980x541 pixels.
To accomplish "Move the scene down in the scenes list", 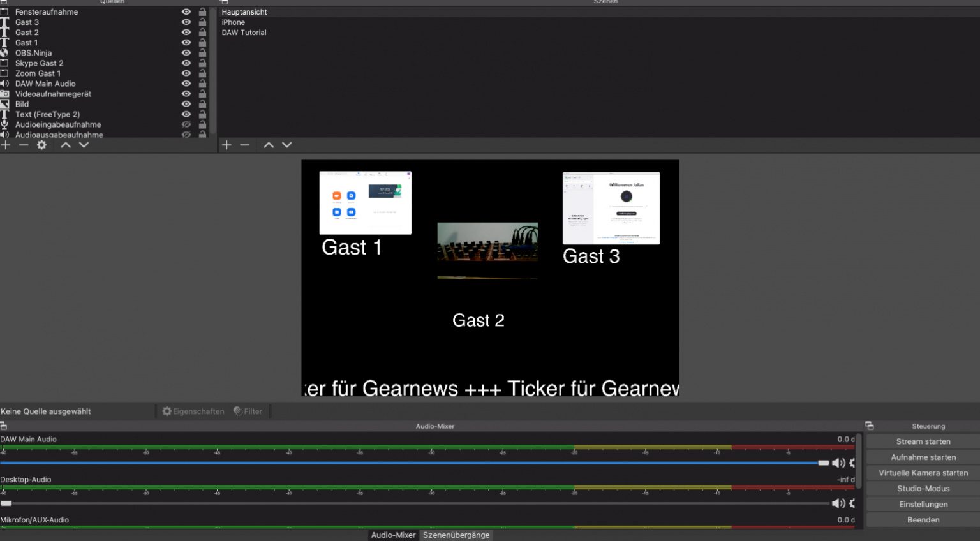I will [x=287, y=145].
